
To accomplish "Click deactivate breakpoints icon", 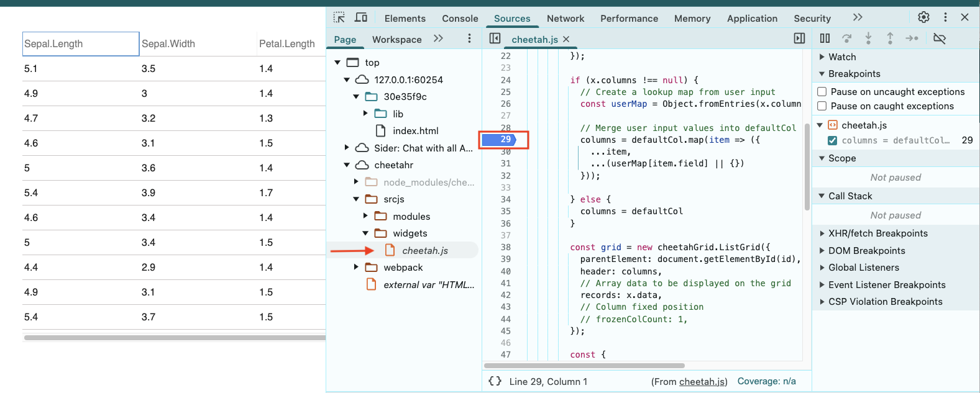I will [940, 38].
